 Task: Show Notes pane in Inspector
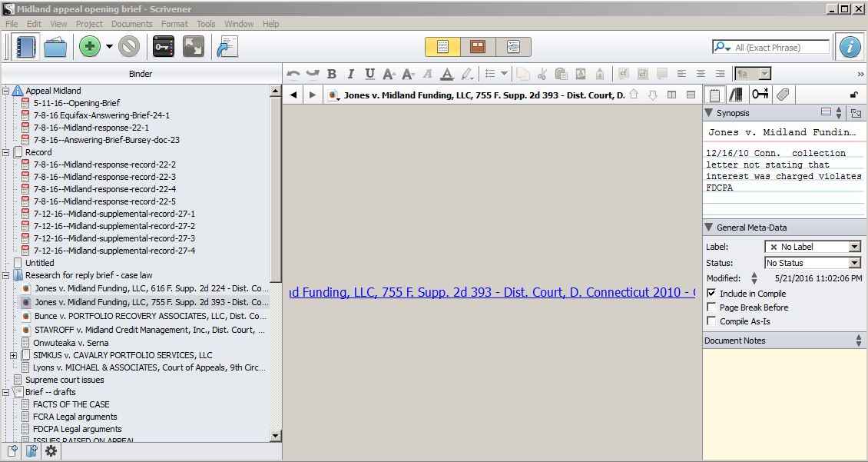pos(714,95)
